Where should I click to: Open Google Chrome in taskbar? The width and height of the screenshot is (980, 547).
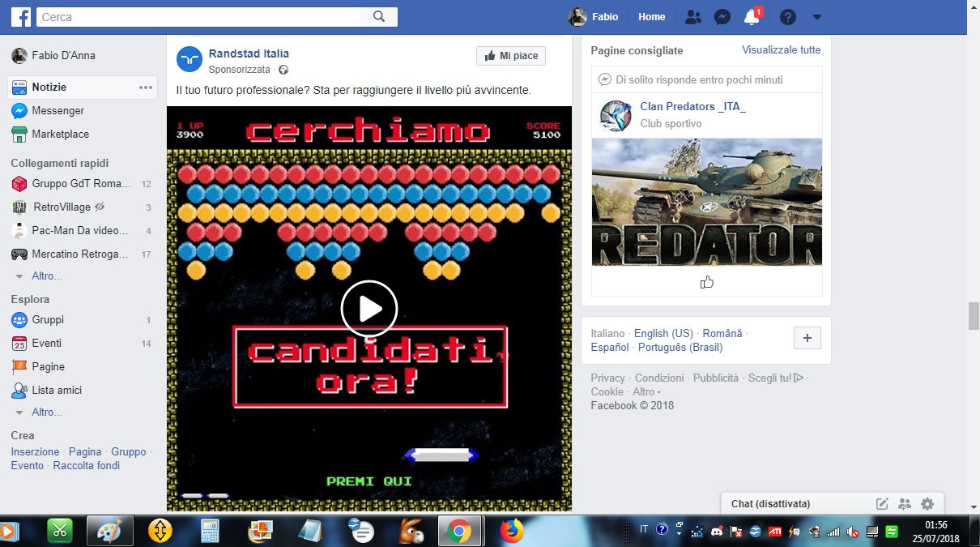[458, 532]
